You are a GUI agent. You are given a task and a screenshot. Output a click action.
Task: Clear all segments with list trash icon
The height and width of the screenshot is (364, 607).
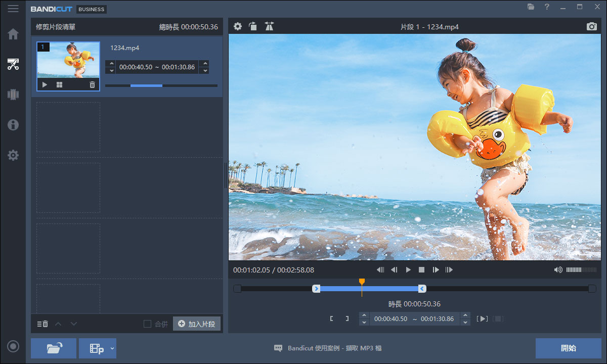(x=42, y=324)
